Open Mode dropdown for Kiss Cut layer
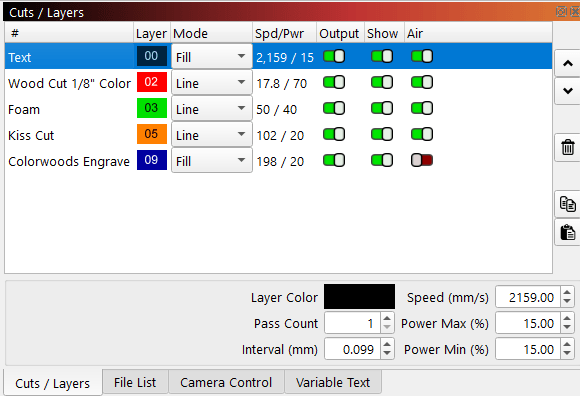Image resolution: width=580 pixels, height=396 pixels. click(212, 135)
